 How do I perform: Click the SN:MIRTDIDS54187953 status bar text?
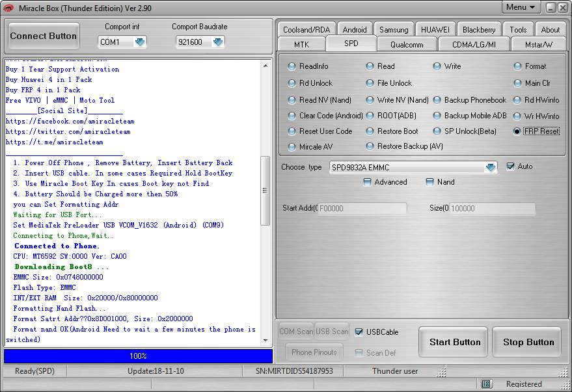click(294, 371)
